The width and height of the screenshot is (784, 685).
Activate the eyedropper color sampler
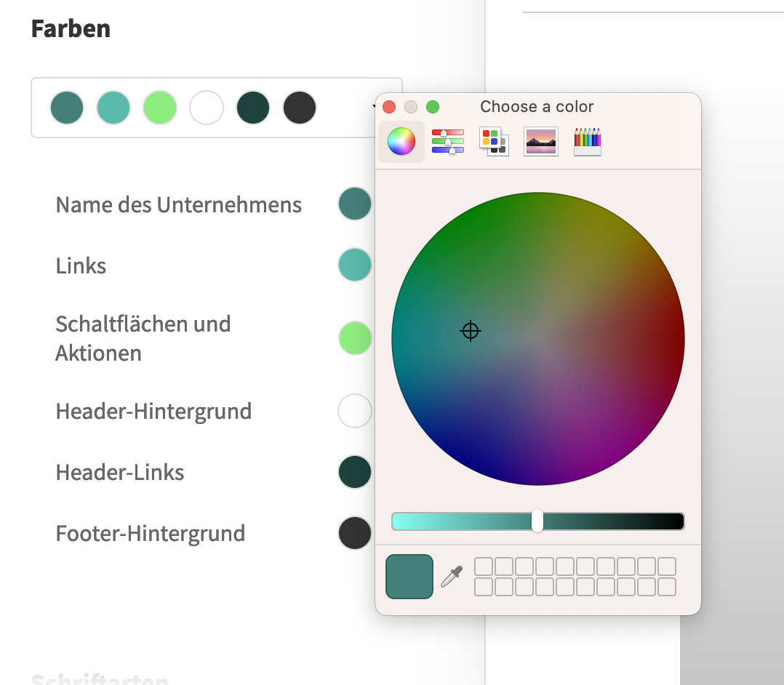point(452,577)
